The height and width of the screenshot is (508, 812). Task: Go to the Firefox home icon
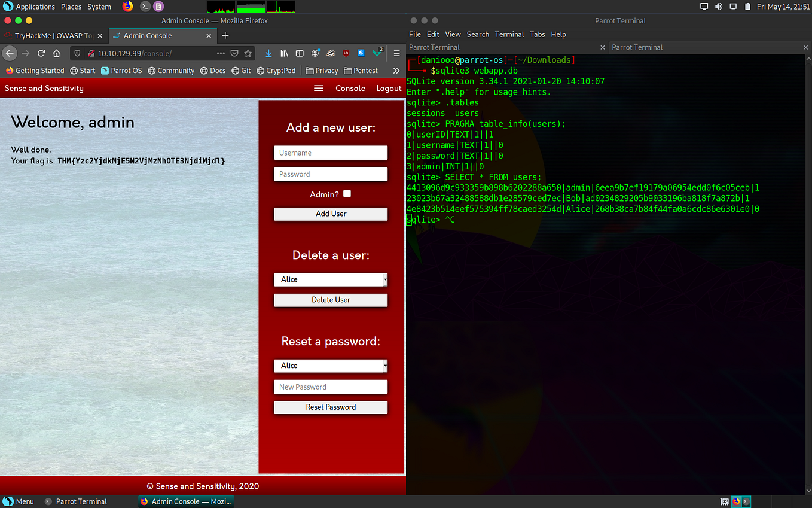57,53
